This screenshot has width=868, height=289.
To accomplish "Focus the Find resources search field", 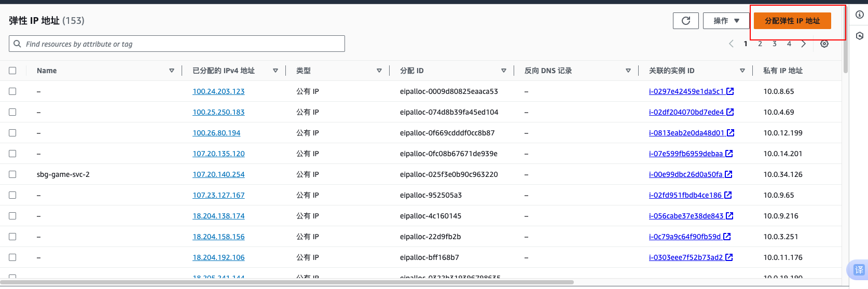I will coord(182,44).
